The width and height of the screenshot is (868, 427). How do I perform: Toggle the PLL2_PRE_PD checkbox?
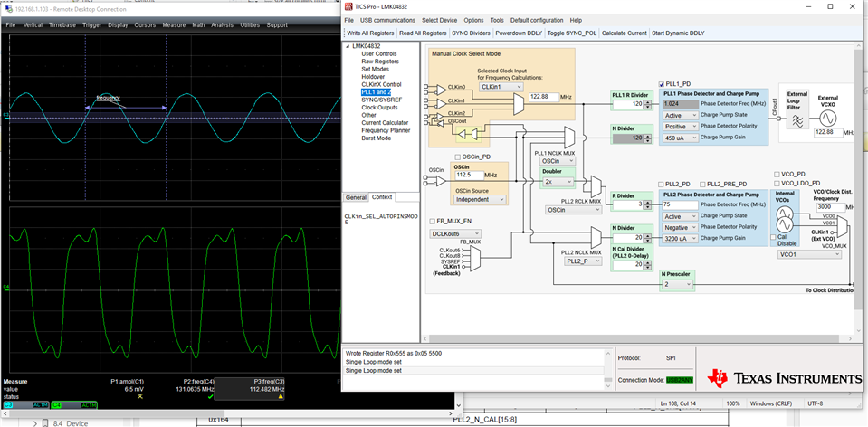click(x=702, y=185)
